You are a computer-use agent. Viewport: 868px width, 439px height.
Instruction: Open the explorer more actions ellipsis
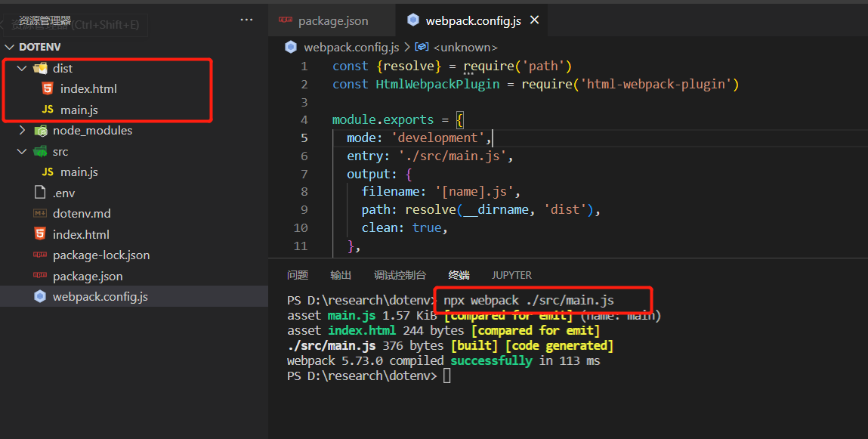click(x=246, y=20)
